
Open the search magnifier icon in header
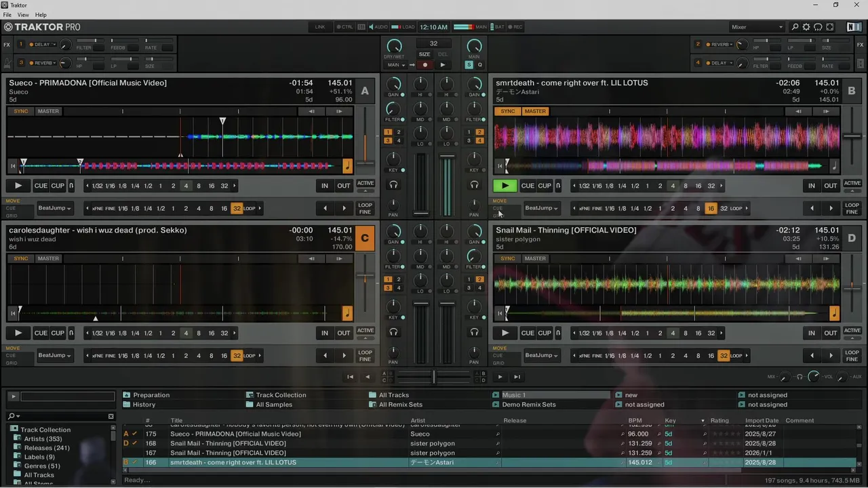point(795,27)
